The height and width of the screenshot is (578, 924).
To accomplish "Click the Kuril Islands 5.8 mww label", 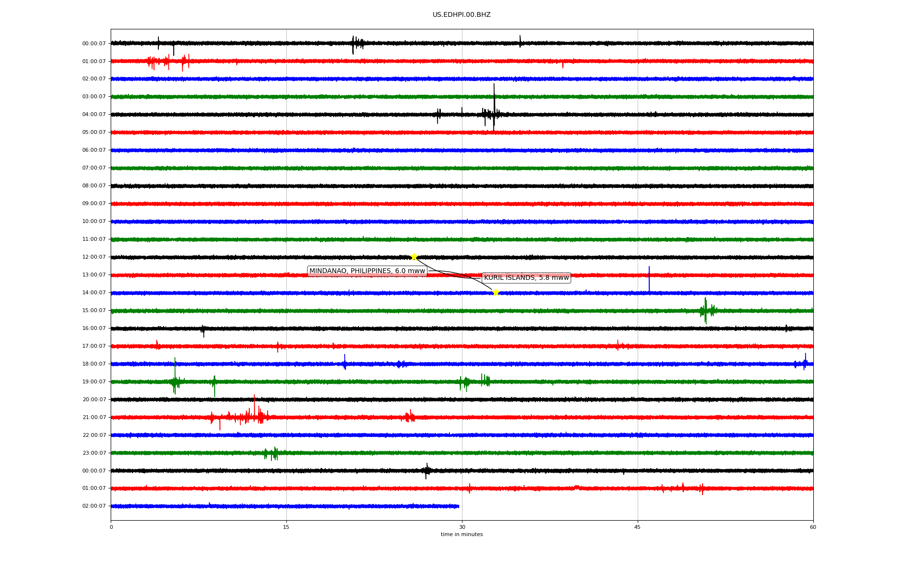I will click(526, 278).
